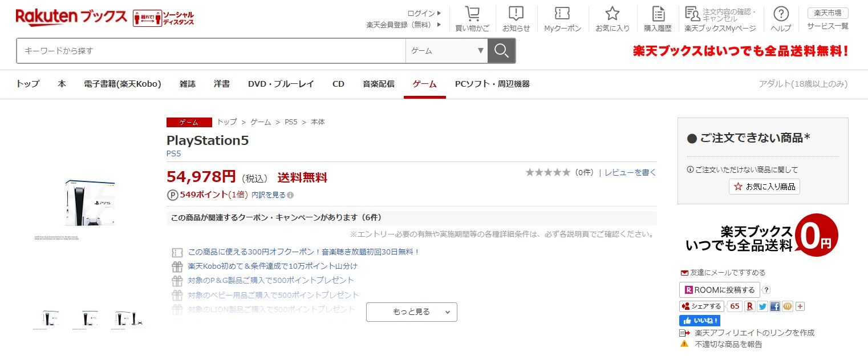868x360 pixels.
Task: Open ベビー用品 500ポイント campaign link
Action: tap(274, 295)
